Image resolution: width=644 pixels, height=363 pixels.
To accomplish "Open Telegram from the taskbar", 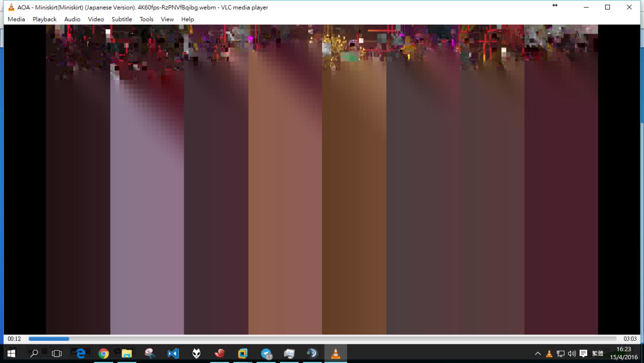I will click(266, 353).
